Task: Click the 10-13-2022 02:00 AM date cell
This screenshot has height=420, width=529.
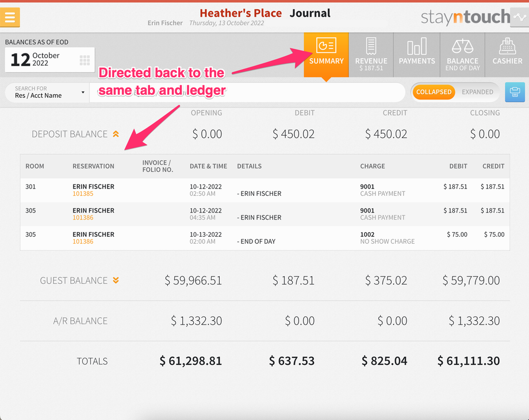Action: point(205,238)
